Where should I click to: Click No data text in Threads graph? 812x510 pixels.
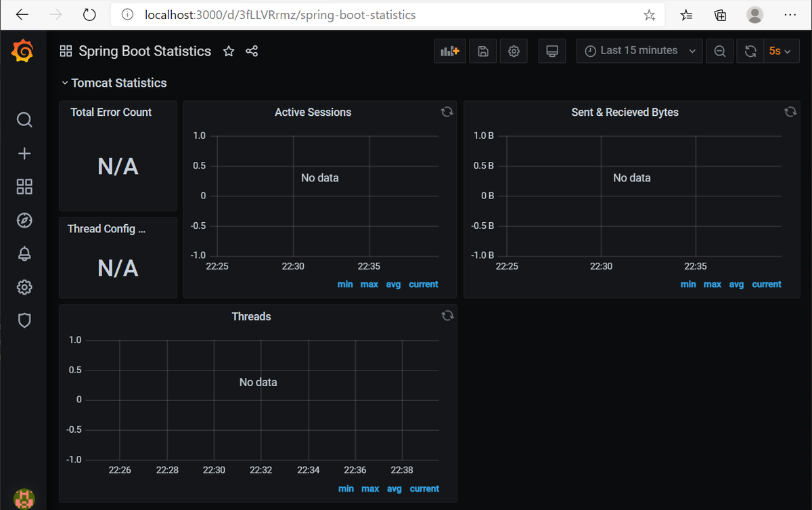coord(258,382)
